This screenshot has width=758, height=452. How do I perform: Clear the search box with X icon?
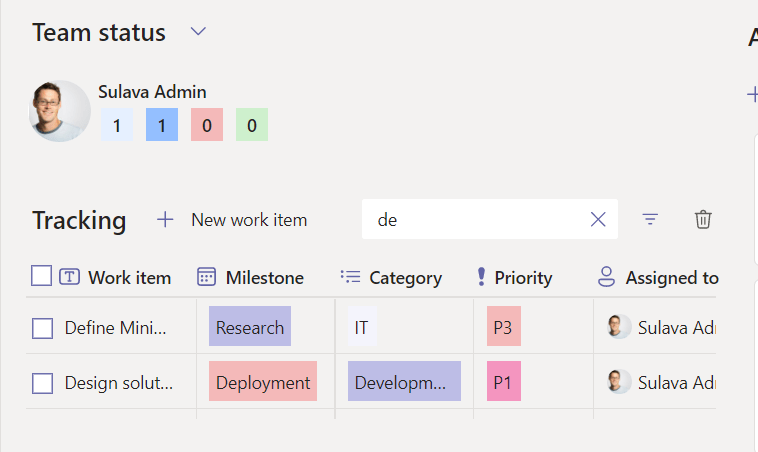click(598, 220)
